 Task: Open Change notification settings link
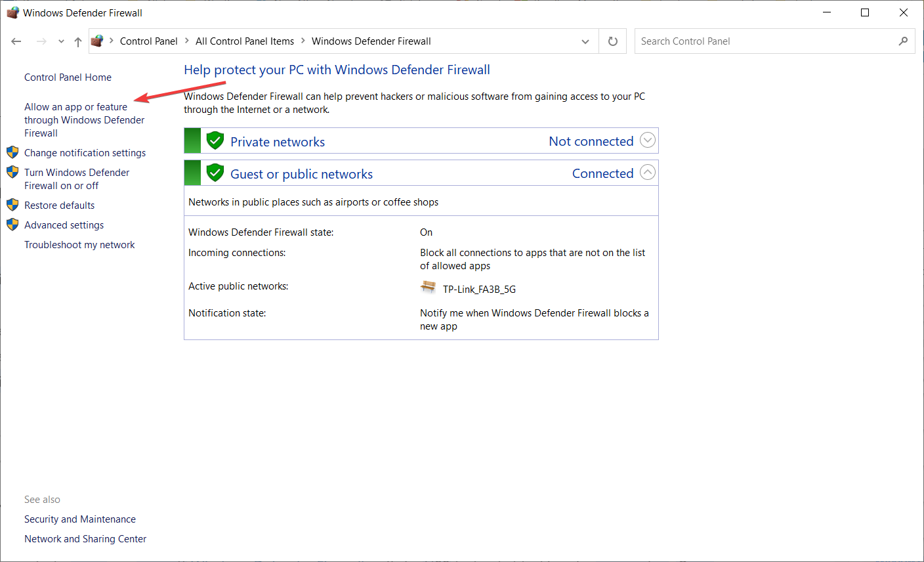pyautogui.click(x=85, y=153)
